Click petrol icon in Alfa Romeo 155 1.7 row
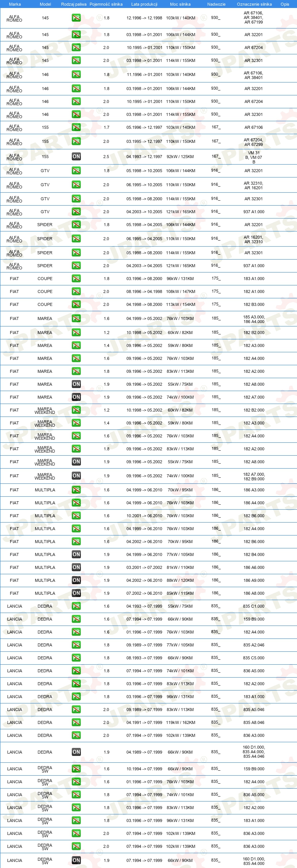Image resolution: width=297 pixels, height=868 pixels. [x=76, y=127]
